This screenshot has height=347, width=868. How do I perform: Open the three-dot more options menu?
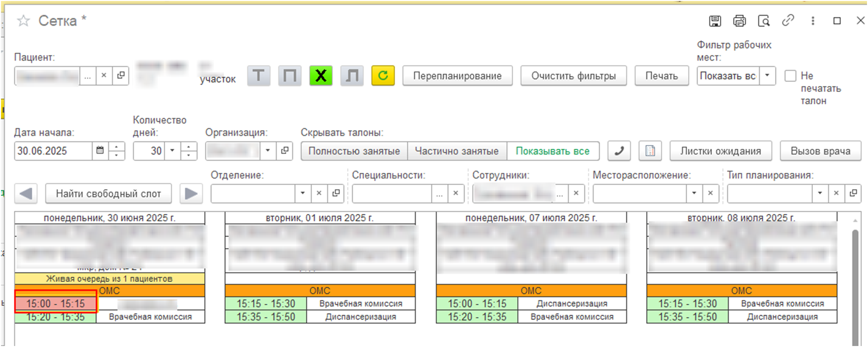pos(813,21)
